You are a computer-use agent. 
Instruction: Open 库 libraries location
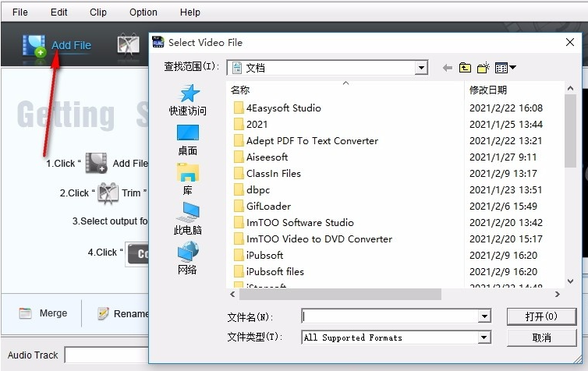187,179
